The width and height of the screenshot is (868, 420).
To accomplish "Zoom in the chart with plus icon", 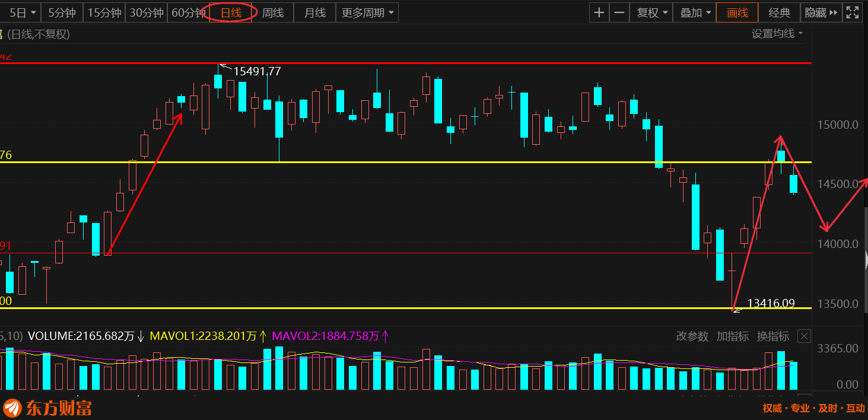I will point(599,12).
